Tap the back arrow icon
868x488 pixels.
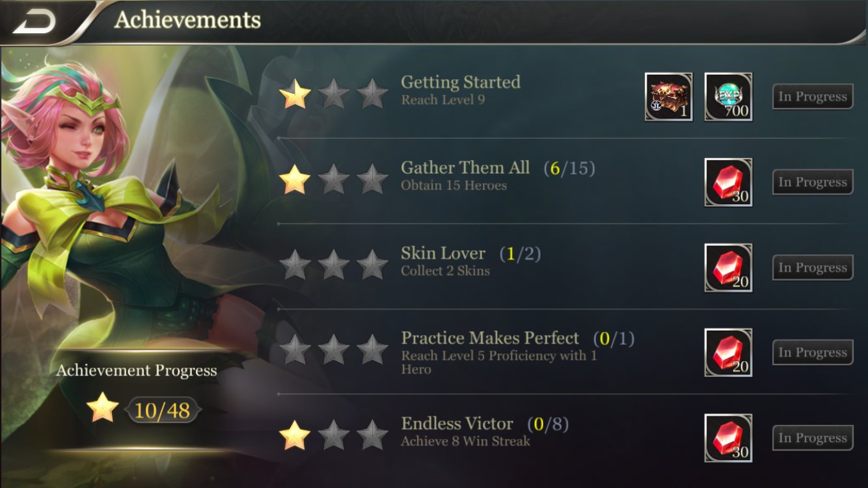coord(34,21)
